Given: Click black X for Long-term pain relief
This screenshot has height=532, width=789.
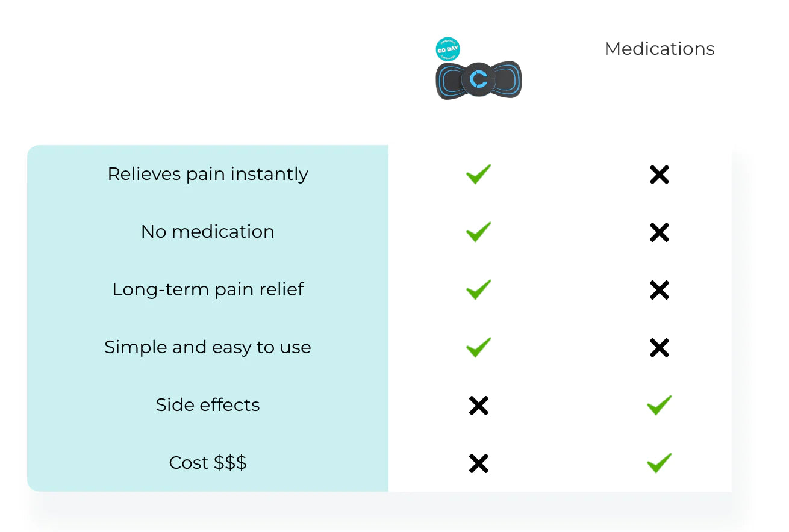Looking at the screenshot, I should coord(659,291).
